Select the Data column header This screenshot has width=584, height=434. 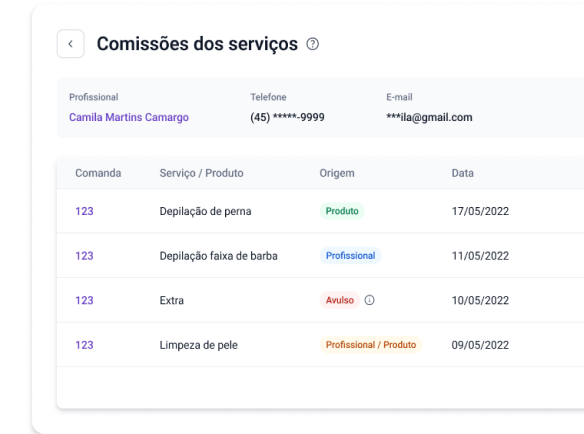pyautogui.click(x=463, y=173)
